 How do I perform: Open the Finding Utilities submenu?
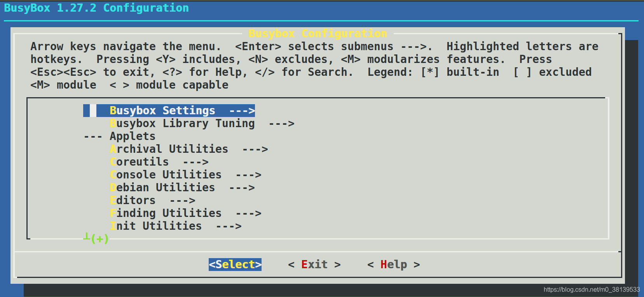(185, 213)
